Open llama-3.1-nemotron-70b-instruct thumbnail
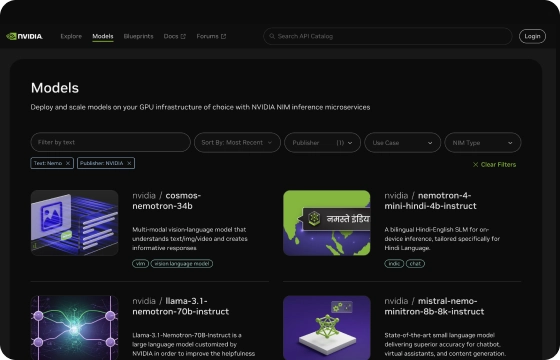This screenshot has width=560, height=360. click(x=74, y=328)
